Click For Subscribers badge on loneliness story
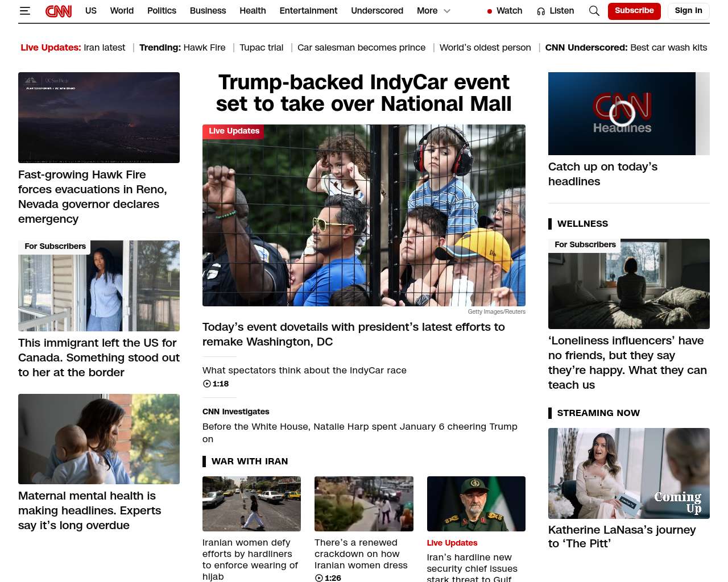This screenshot has height=582, width=728. click(x=585, y=245)
